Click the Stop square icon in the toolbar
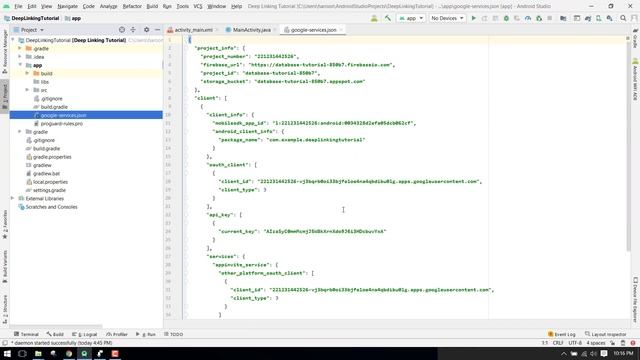Image resolution: width=640 pixels, height=360 pixels. point(550,18)
